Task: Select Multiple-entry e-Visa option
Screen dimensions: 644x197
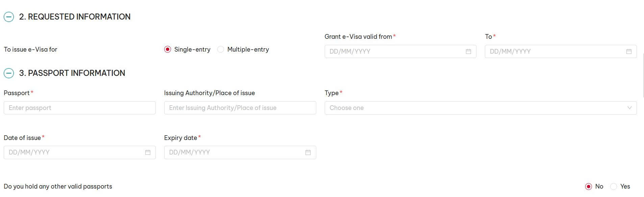Action: pos(221,50)
